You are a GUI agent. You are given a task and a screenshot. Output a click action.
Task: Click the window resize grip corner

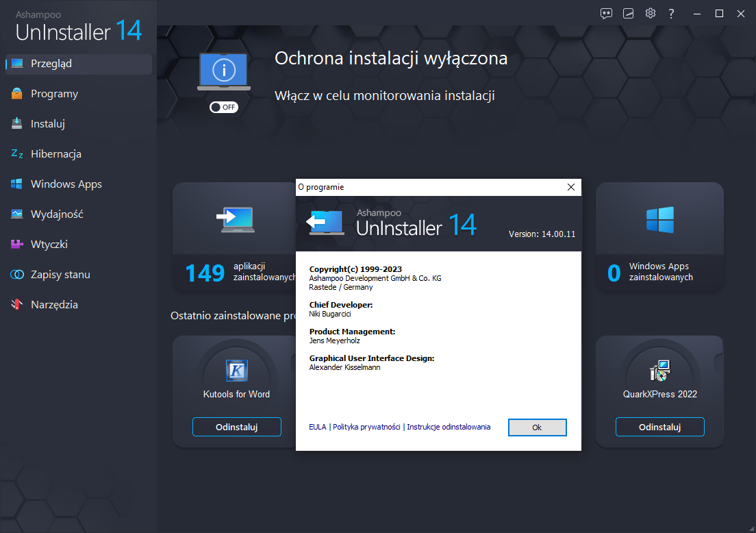tap(751, 528)
